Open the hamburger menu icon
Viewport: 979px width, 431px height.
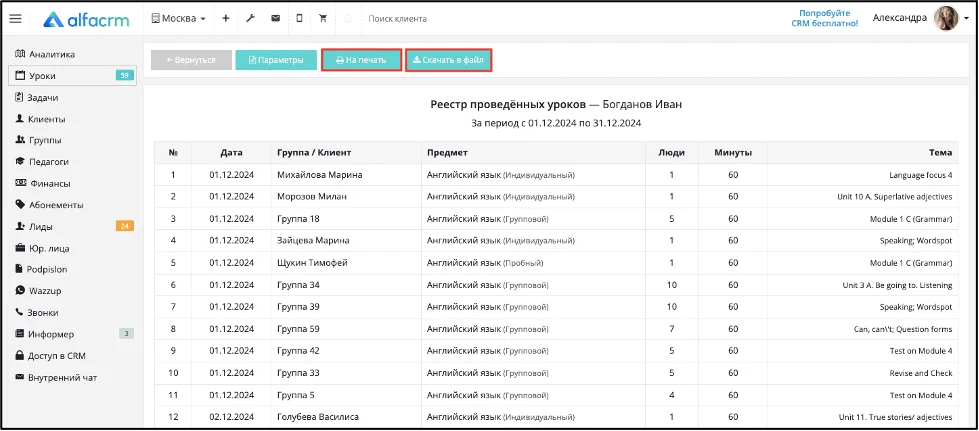(15, 19)
